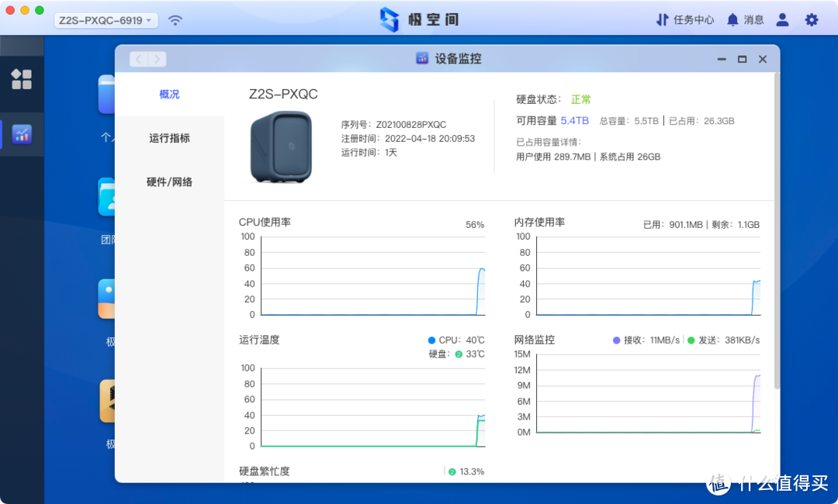The height and width of the screenshot is (504, 838).
Task: Switch to the 运行指标 tab
Action: (x=170, y=138)
